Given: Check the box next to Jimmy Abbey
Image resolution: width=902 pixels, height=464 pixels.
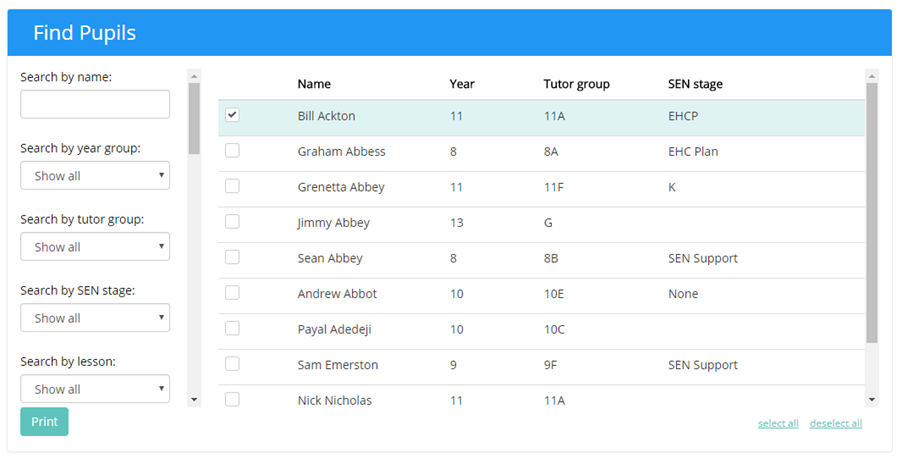Looking at the screenshot, I should coord(232,222).
